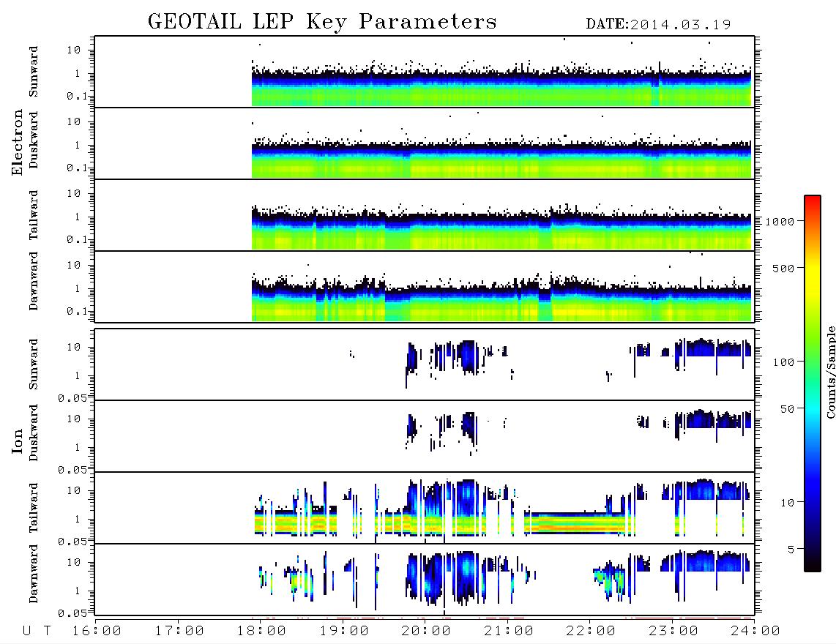Click the Ion "Tailward" panel label
This screenshot has width=836, height=644.
click(x=34, y=508)
